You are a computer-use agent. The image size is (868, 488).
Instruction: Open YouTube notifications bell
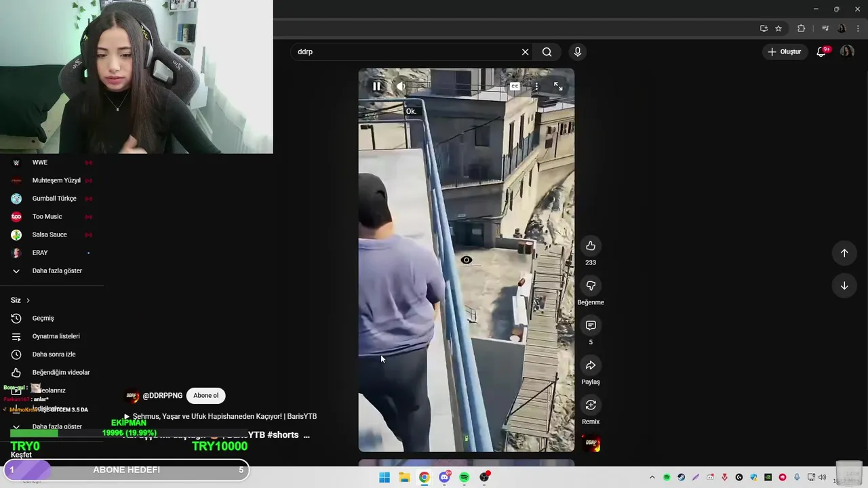coord(821,52)
